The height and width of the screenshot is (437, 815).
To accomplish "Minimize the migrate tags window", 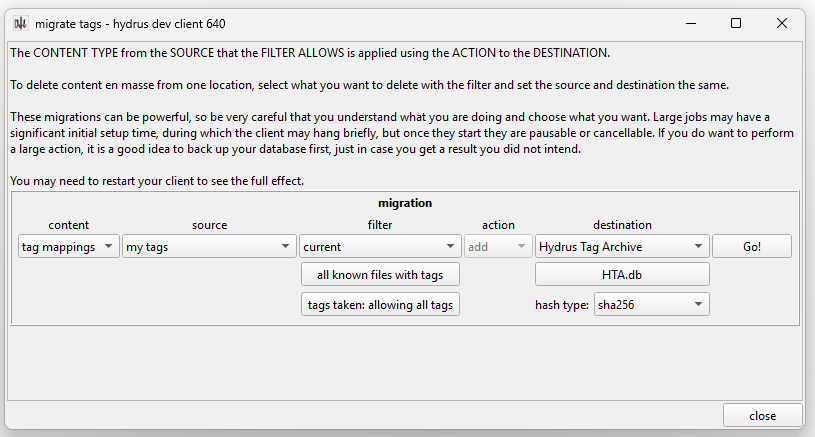I will [x=689, y=22].
